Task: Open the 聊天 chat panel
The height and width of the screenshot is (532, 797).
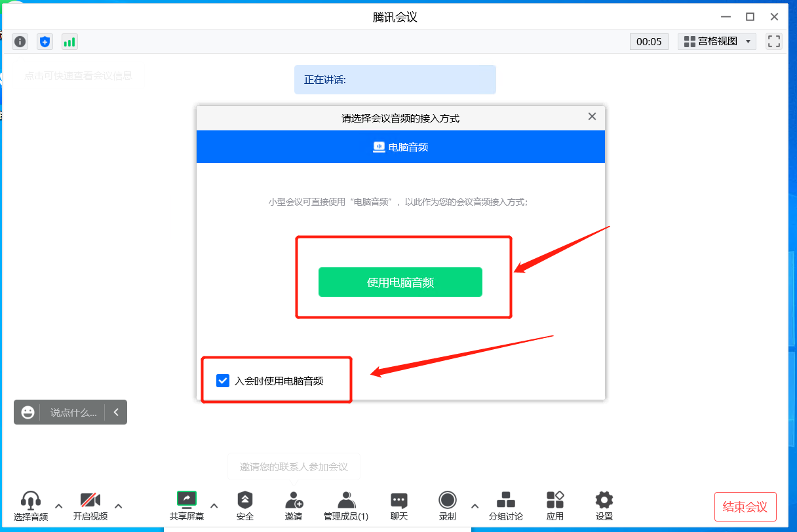Action: click(399, 506)
